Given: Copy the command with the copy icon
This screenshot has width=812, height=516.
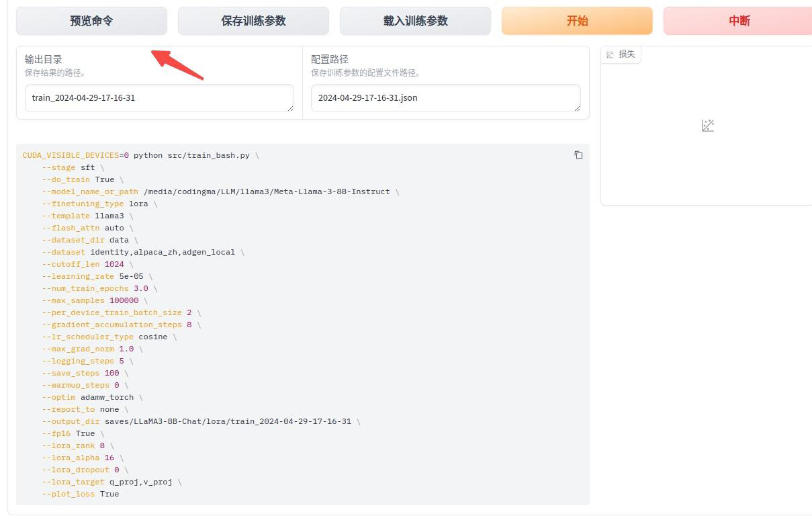Looking at the screenshot, I should click(578, 155).
